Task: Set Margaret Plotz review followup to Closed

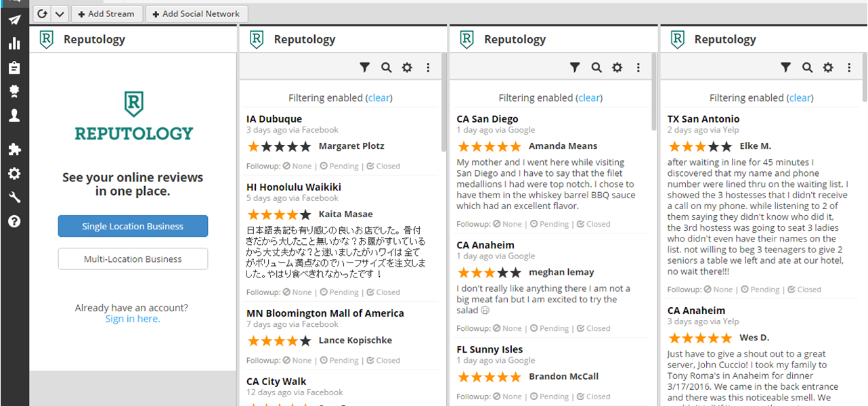Action: point(383,166)
